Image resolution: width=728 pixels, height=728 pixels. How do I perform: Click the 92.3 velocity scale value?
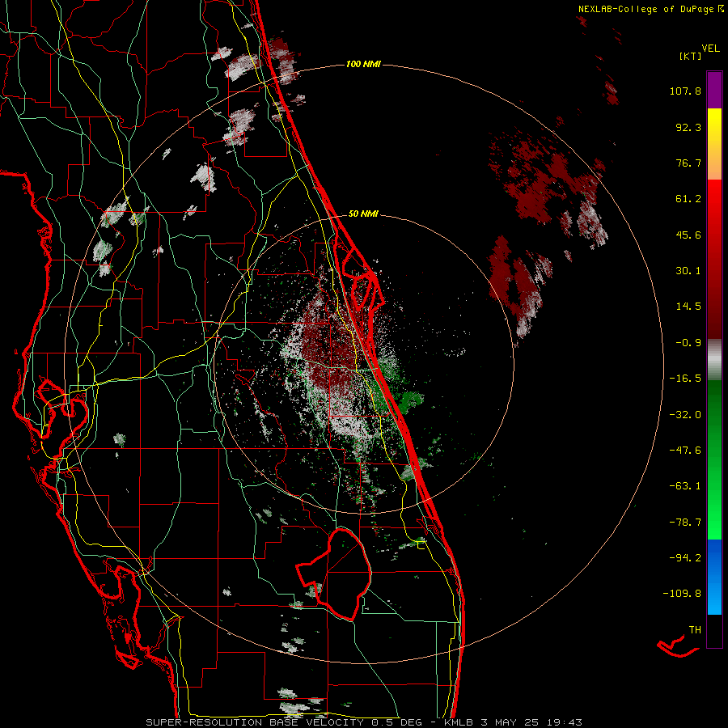tap(688, 127)
